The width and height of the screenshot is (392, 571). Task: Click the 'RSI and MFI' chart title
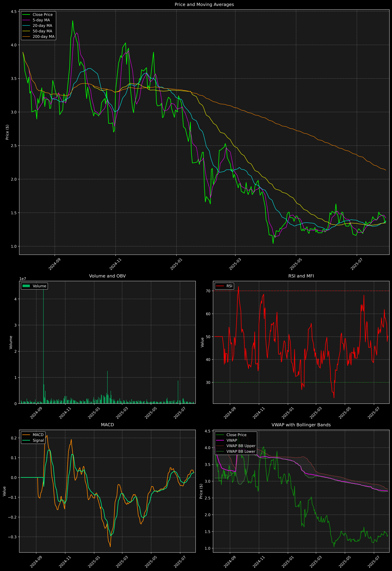coord(301,276)
